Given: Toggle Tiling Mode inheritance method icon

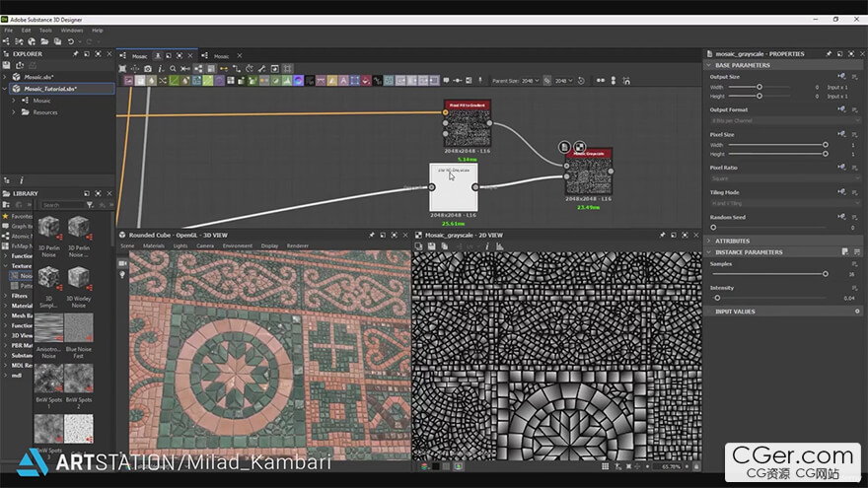Looking at the screenshot, I should [x=841, y=192].
